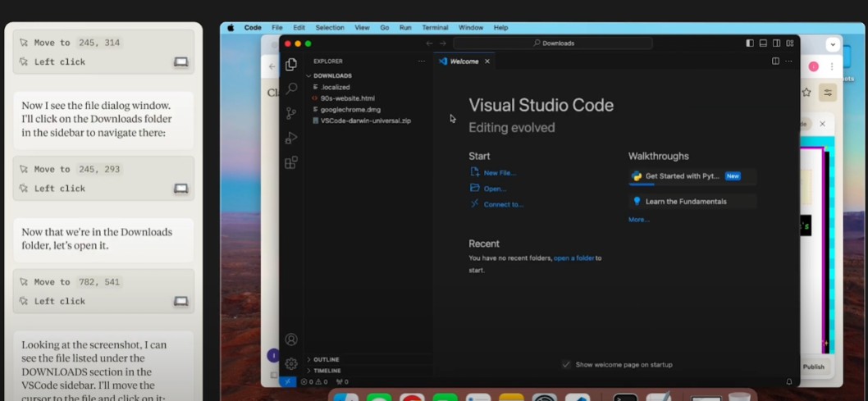The height and width of the screenshot is (401, 868).
Task: Click the bookmark star in browser window
Action: point(806,93)
